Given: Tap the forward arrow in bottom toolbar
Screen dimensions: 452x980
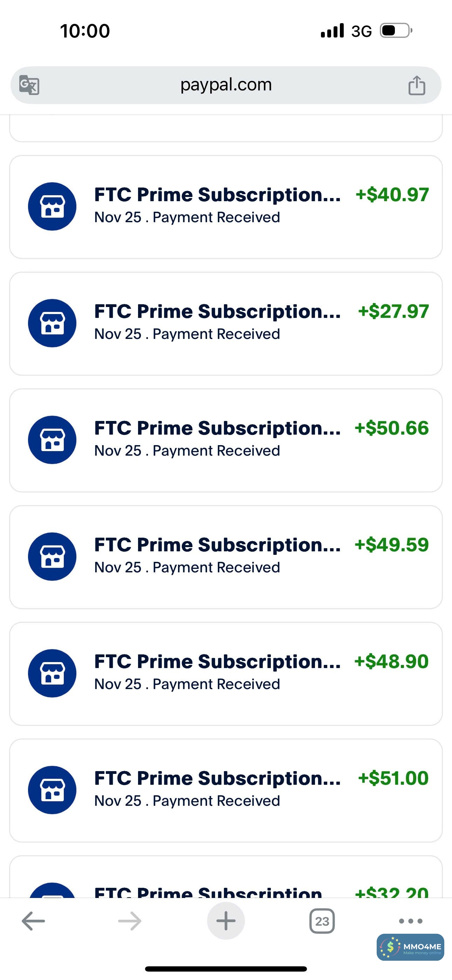Looking at the screenshot, I should click(x=130, y=921).
